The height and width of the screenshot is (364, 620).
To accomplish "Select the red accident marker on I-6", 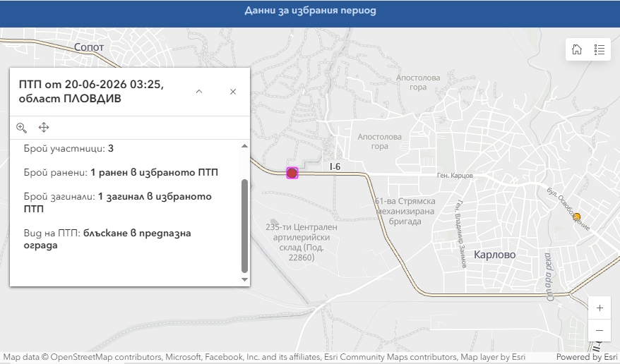I will coord(292,173).
